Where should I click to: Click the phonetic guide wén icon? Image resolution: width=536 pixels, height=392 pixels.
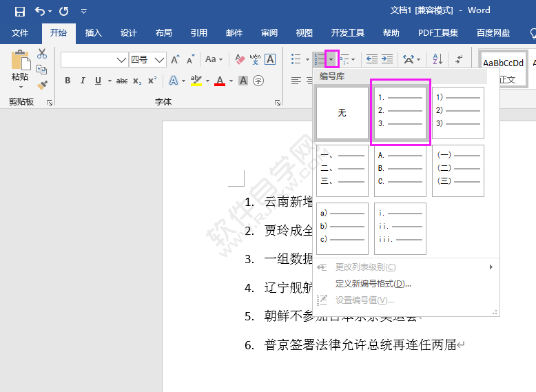tap(255, 59)
